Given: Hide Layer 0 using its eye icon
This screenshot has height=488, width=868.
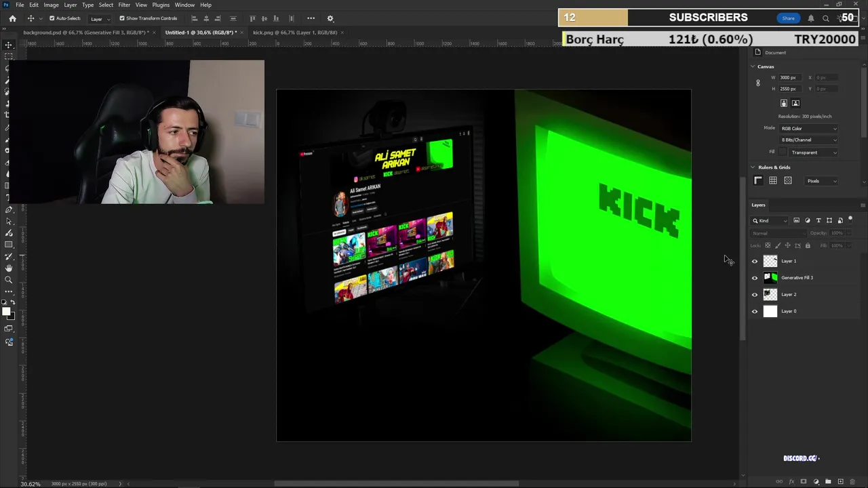Looking at the screenshot, I should (x=755, y=312).
